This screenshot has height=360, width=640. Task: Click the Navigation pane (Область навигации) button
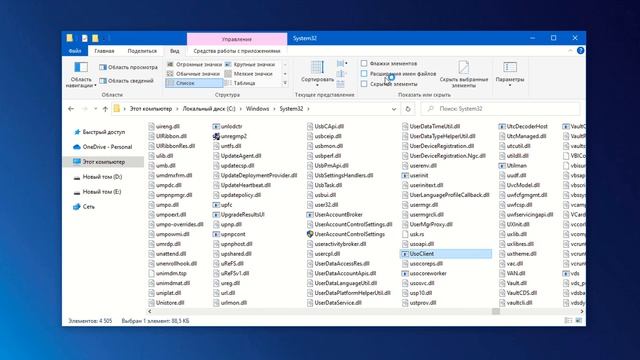pos(81,74)
